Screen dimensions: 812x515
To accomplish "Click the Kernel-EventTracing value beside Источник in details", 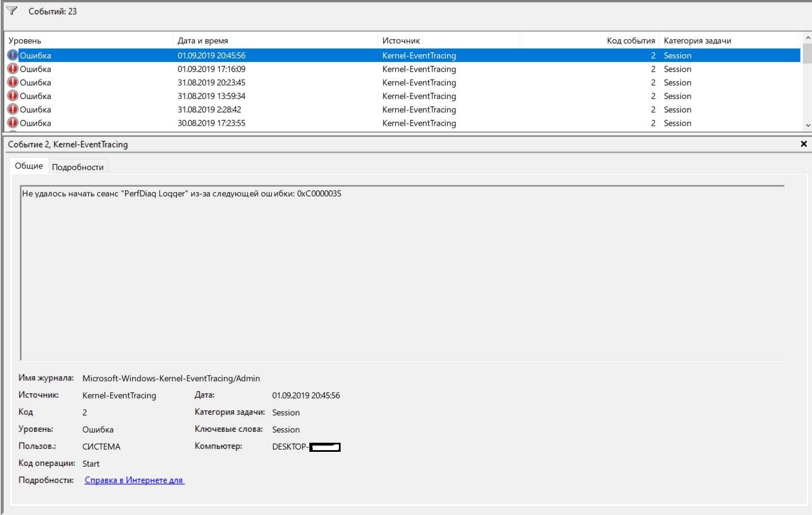I will pyautogui.click(x=119, y=395).
